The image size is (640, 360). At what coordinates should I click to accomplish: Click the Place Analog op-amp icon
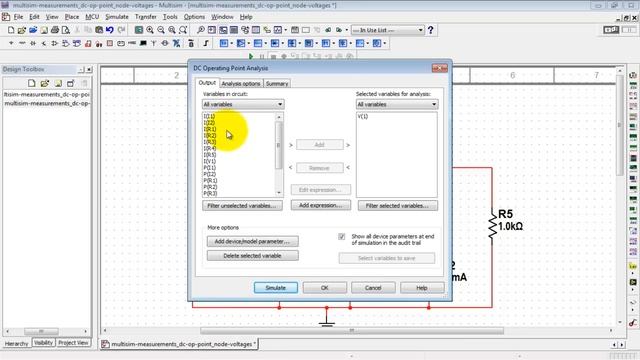pos(55,43)
